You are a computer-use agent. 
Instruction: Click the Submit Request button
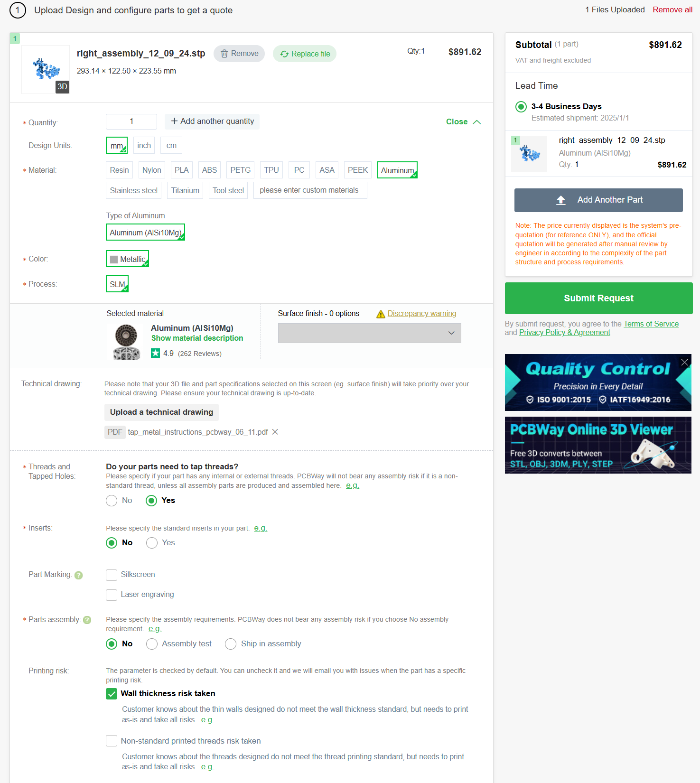pos(599,298)
